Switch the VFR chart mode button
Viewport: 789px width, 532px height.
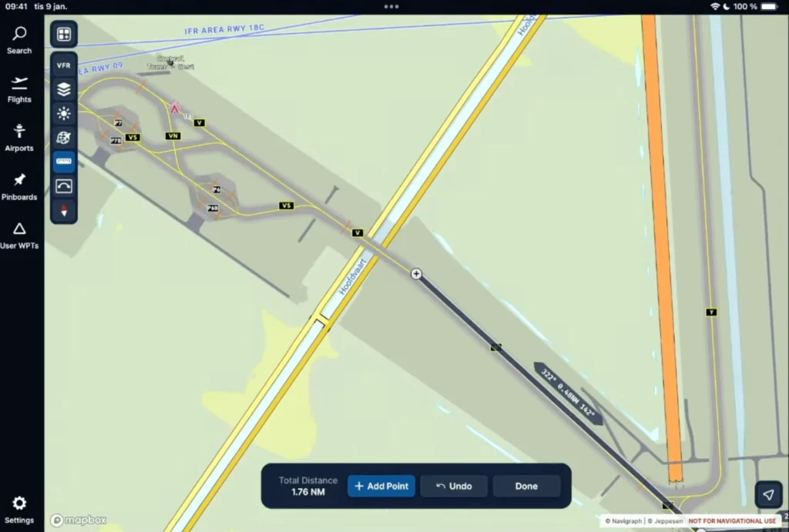pos(64,65)
